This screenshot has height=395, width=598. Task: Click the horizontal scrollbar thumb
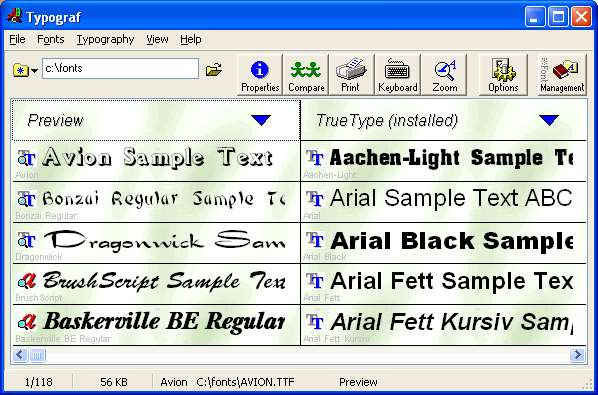coord(37,355)
